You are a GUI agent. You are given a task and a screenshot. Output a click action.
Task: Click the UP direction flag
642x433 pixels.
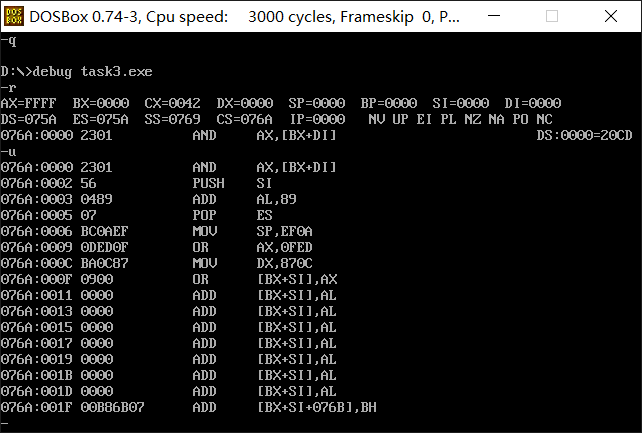pos(400,119)
